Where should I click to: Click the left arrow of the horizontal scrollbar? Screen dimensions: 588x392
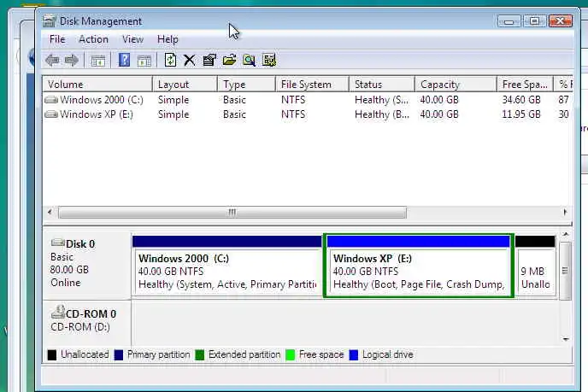click(x=50, y=212)
